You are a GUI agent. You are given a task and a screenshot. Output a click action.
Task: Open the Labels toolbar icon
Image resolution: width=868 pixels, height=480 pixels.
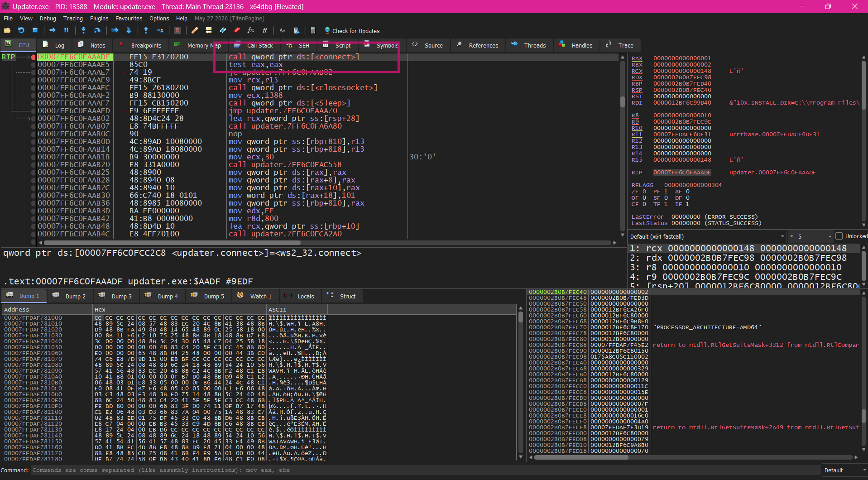click(x=223, y=30)
